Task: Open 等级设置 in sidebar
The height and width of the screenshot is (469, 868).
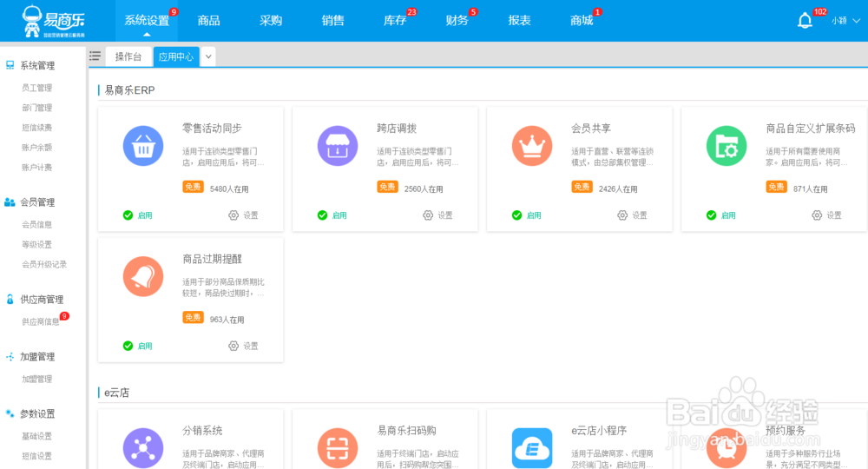Action: 37,244
